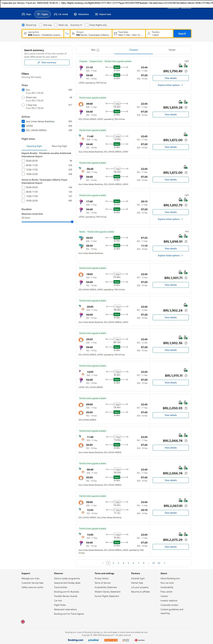Click the Leaving from BSB Brasilia field
This screenshot has height=644, width=213.
[x=43, y=34]
